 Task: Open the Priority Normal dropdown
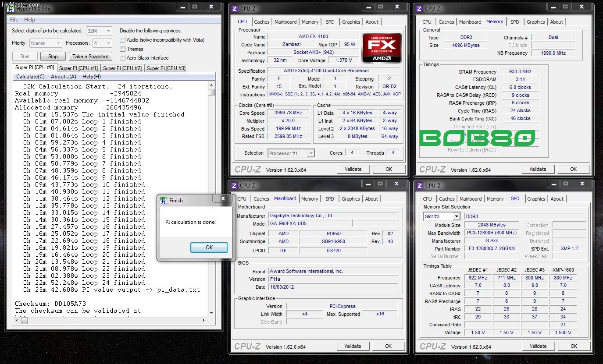[x=46, y=43]
